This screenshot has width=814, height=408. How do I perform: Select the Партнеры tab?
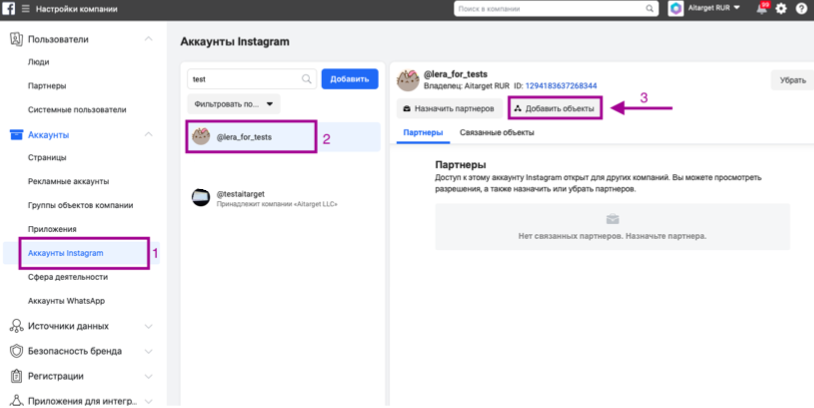[422, 132]
